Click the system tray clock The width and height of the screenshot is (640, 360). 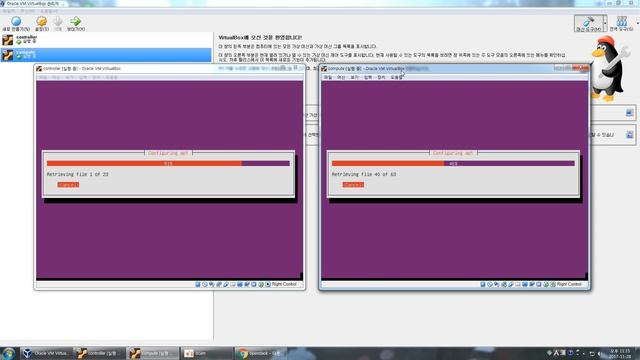point(620,353)
